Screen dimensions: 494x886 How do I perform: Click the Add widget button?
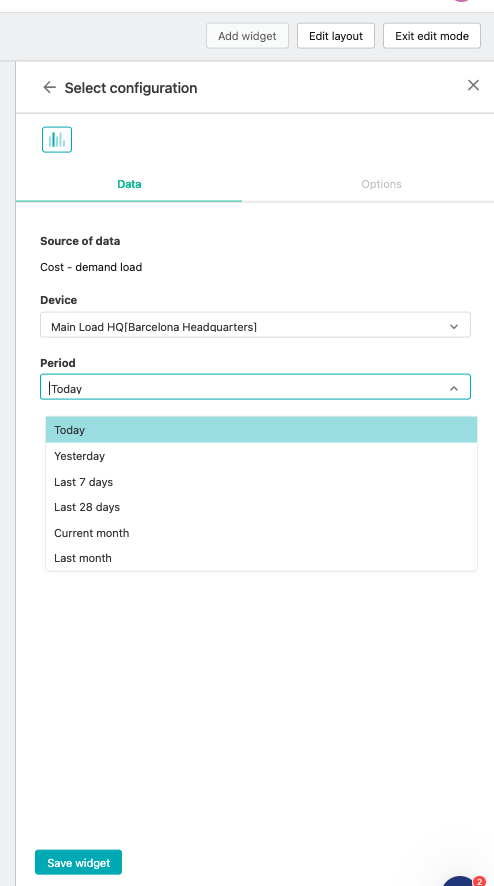click(x=248, y=36)
